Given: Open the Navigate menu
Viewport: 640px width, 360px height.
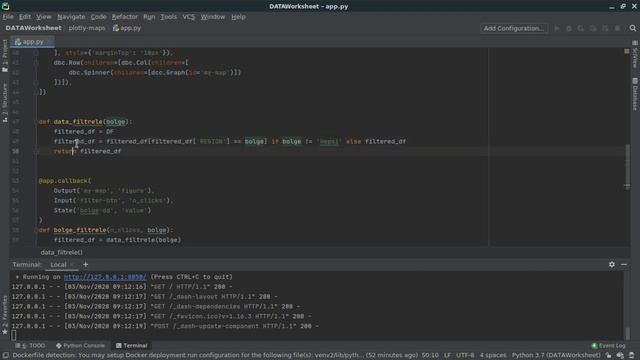Looking at the screenshot, I should coord(71,17).
